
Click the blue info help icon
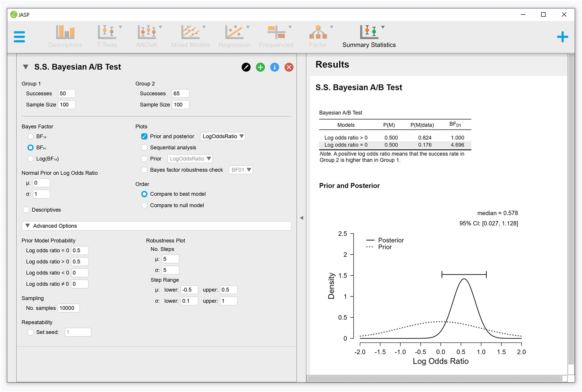[274, 67]
